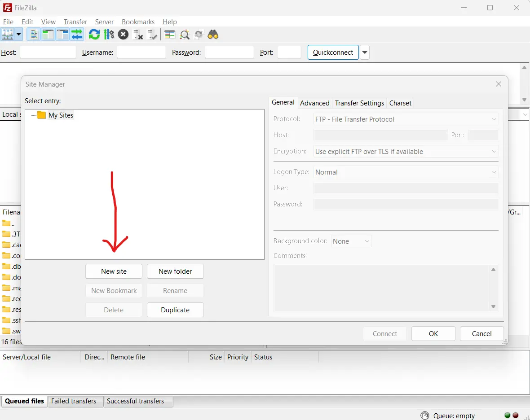Switch to the Charset tab
This screenshot has width=530, height=420.
[400, 103]
